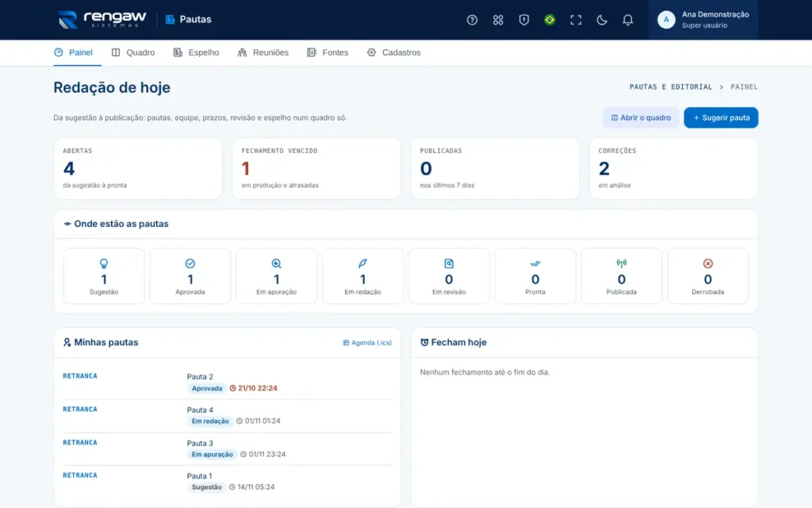Open the Pauta 2 row
The width and height of the screenshot is (812, 508).
click(x=228, y=383)
